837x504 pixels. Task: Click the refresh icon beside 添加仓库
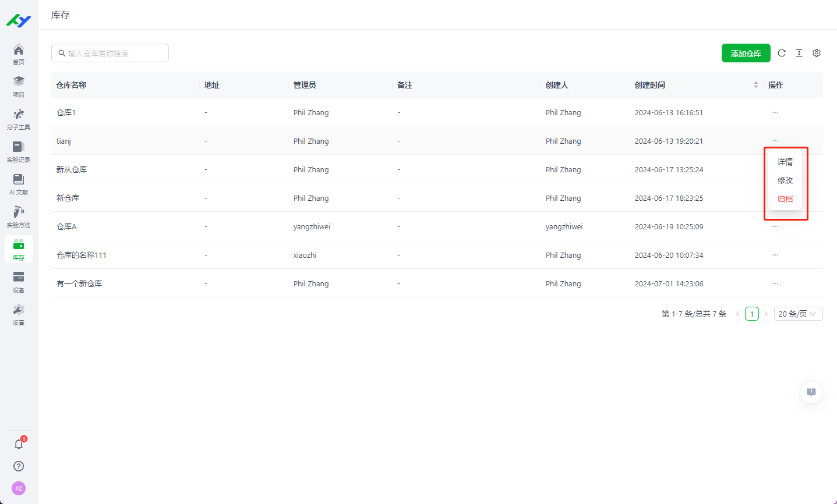tap(782, 53)
